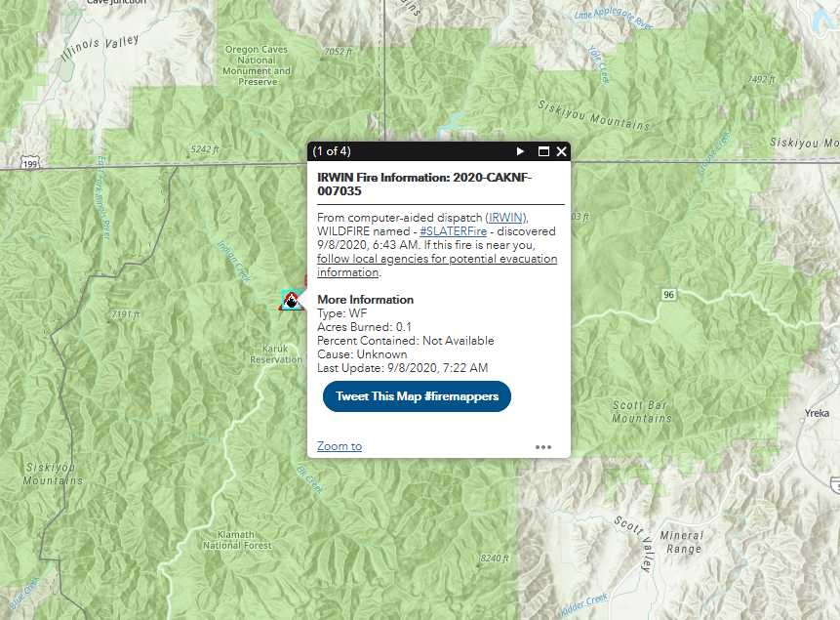Image resolution: width=840 pixels, height=620 pixels.
Task: Click the Blue Creek label
Action: click(24, 593)
